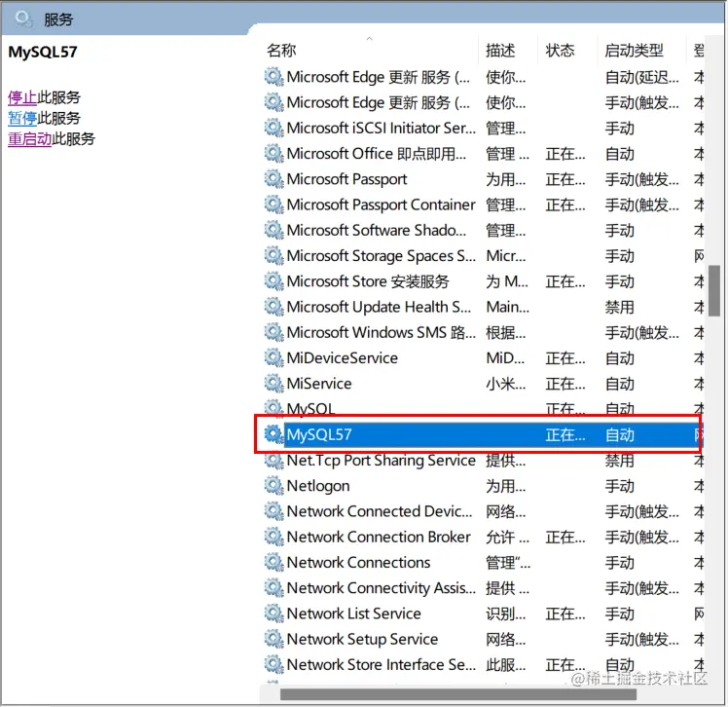Click the gear icon of Network Connections
The height and width of the screenshot is (707, 728).
pyautogui.click(x=273, y=563)
